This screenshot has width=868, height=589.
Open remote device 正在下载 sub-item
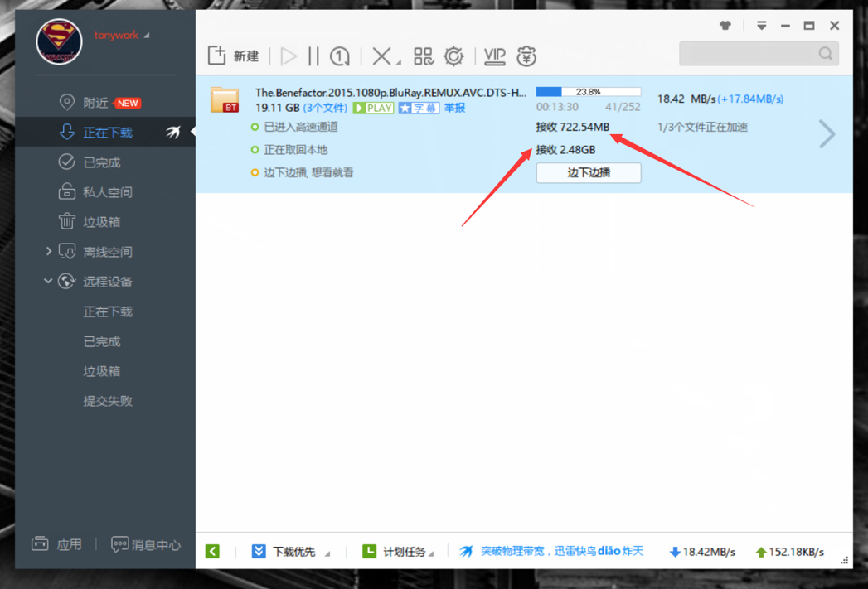(x=108, y=311)
